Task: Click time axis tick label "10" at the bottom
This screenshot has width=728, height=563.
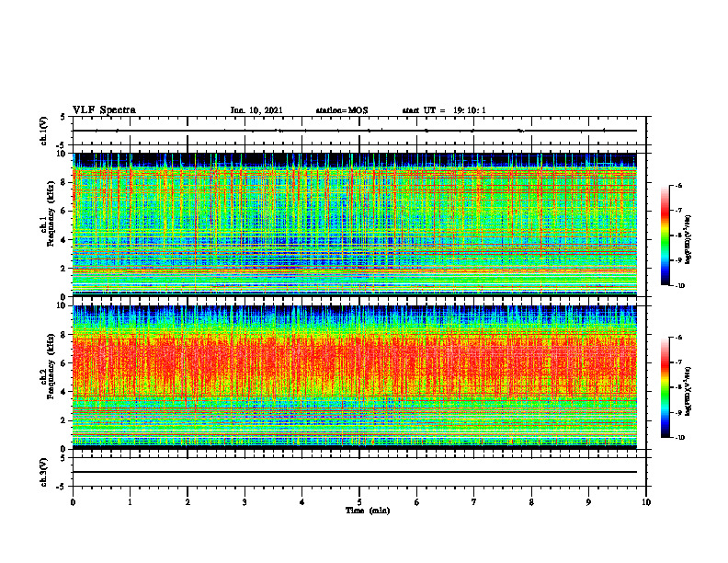Action: 646,502
